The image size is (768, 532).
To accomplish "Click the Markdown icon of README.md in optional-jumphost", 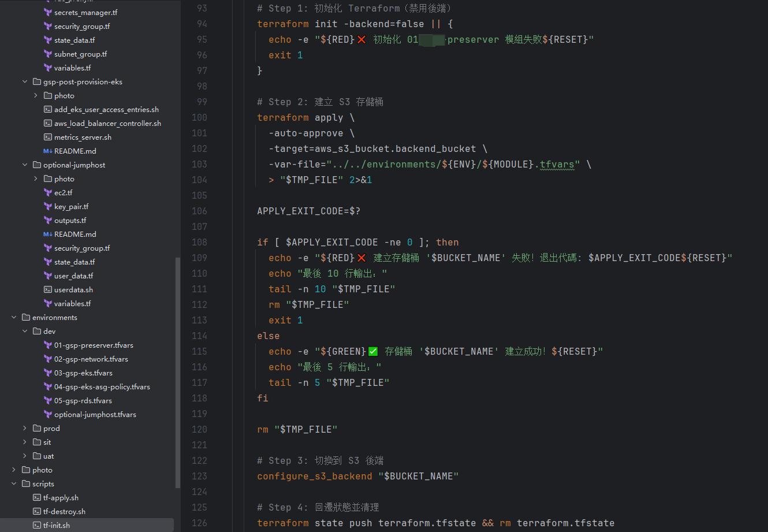I will point(48,235).
